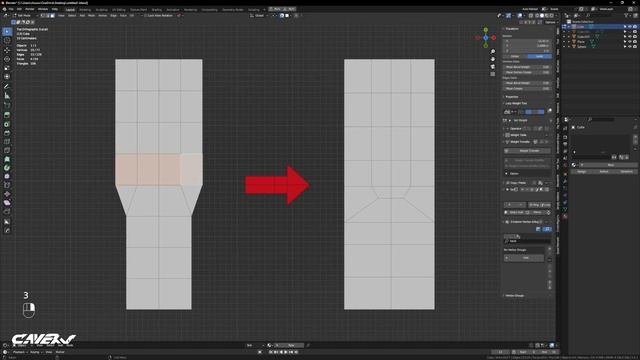Viewport: 640px width, 360px height.
Task: Click the Select button in material panel
Action: tap(604, 171)
